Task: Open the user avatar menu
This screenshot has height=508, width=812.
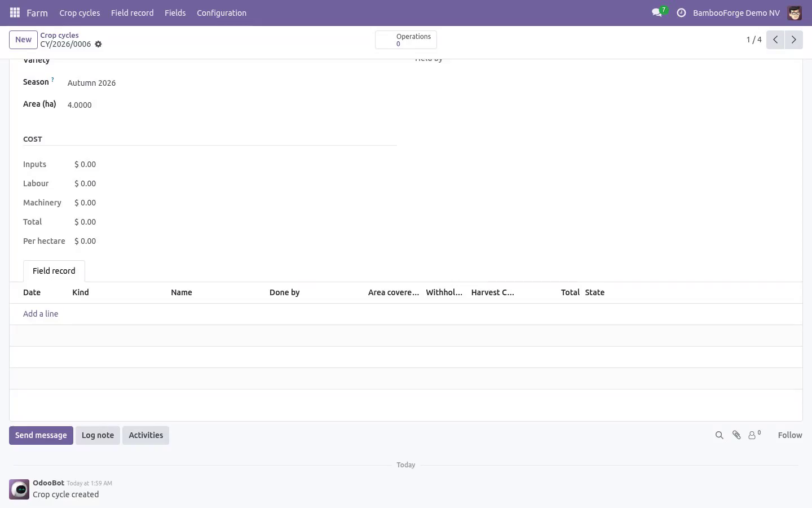Action: pyautogui.click(x=795, y=12)
